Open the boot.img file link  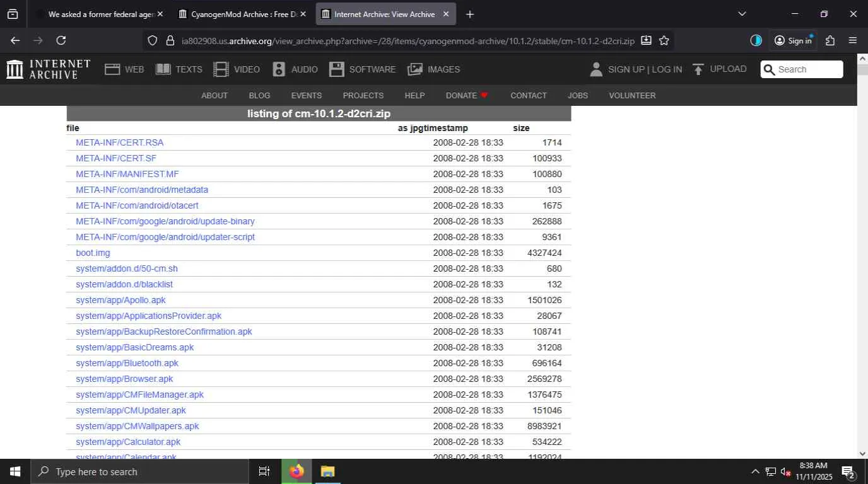click(x=93, y=253)
